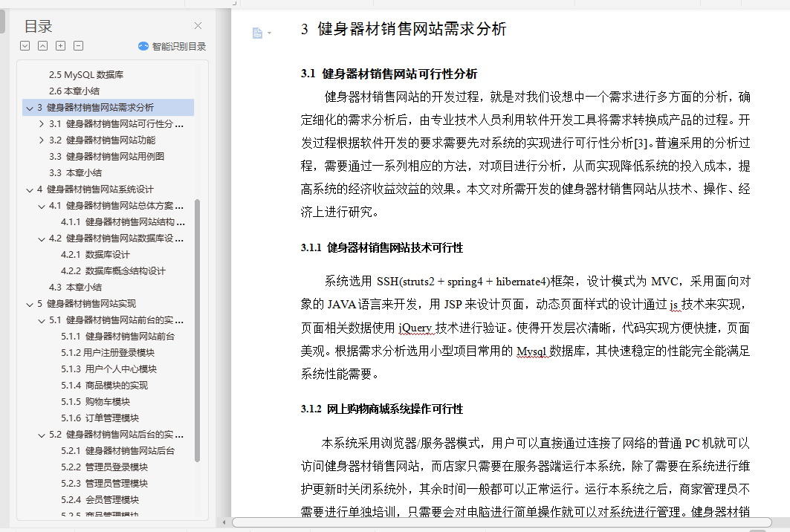
Task: Close the 目录 navigation pane
Action: click(x=198, y=26)
